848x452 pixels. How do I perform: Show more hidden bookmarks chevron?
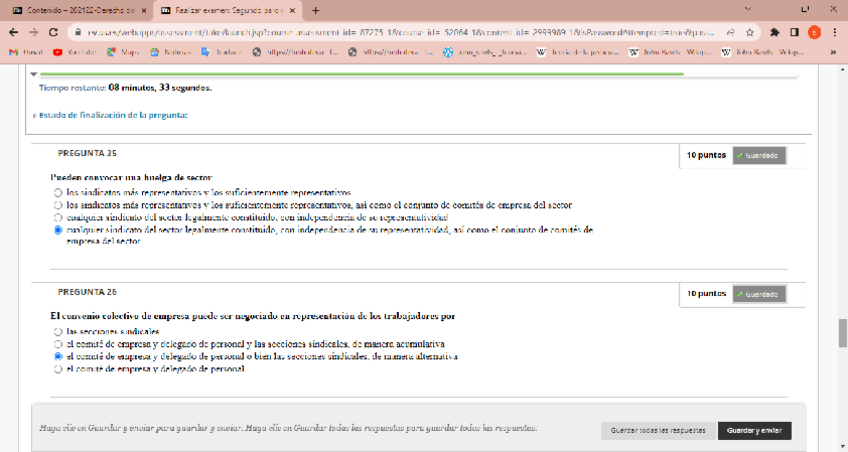click(833, 52)
